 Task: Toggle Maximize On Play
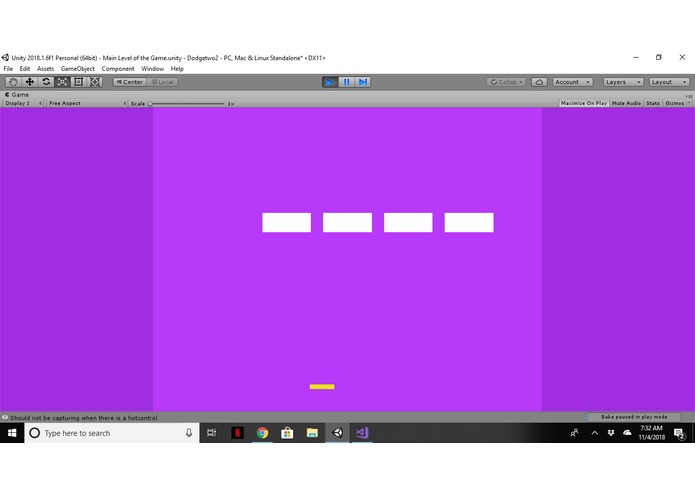583,103
